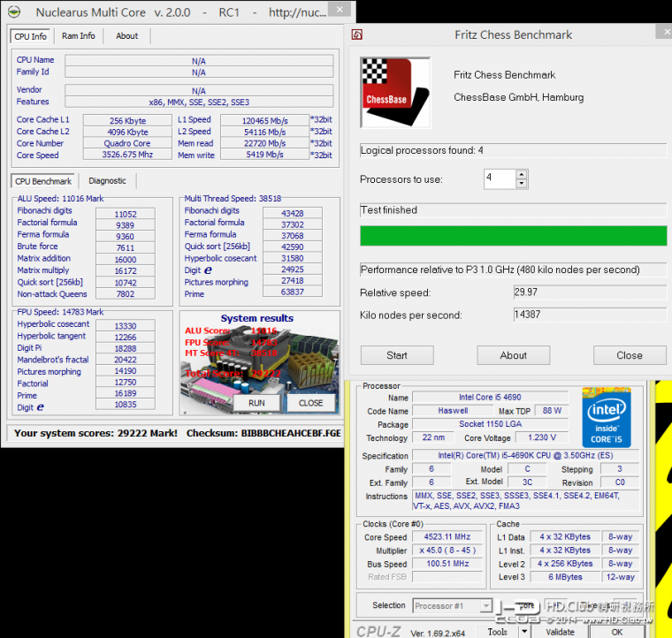Switch to the Ram Info tab

(79, 36)
